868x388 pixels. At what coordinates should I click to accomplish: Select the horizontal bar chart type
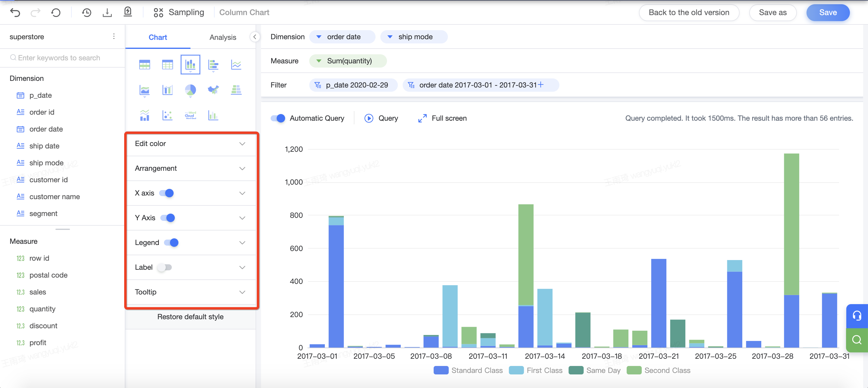point(213,65)
